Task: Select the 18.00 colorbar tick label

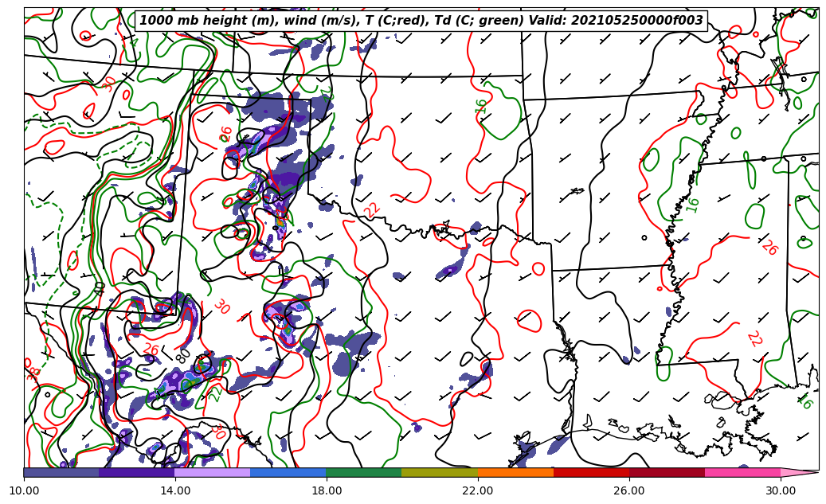Action: pyautogui.click(x=327, y=490)
